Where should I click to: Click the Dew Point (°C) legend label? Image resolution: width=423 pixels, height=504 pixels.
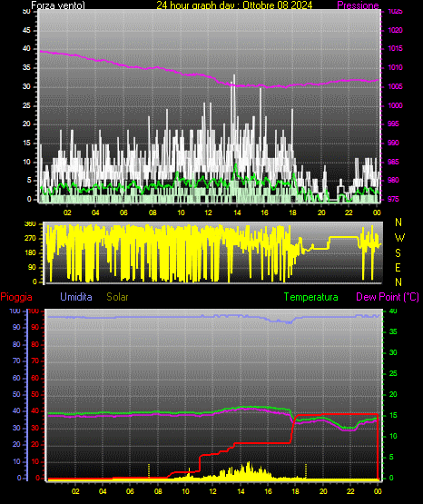point(388,297)
